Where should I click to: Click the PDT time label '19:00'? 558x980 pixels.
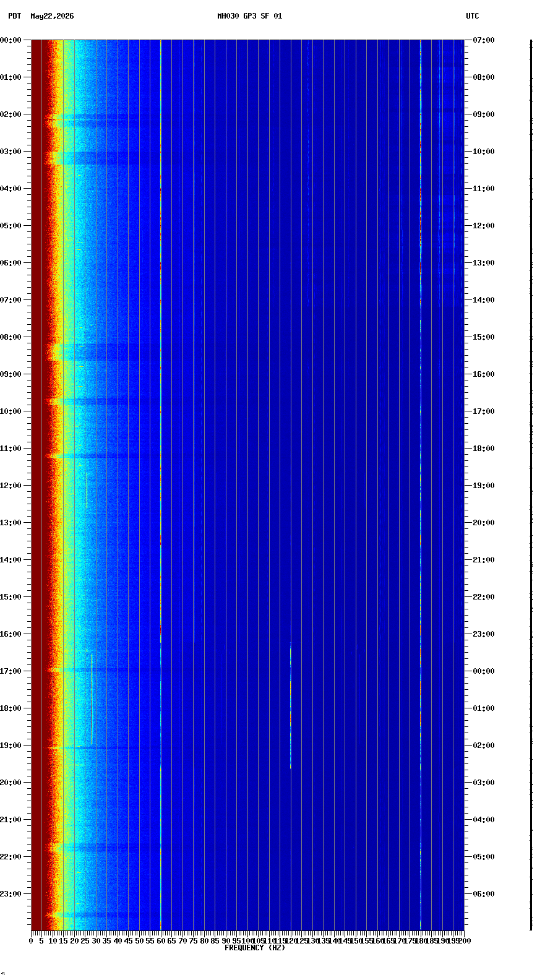pyautogui.click(x=11, y=746)
